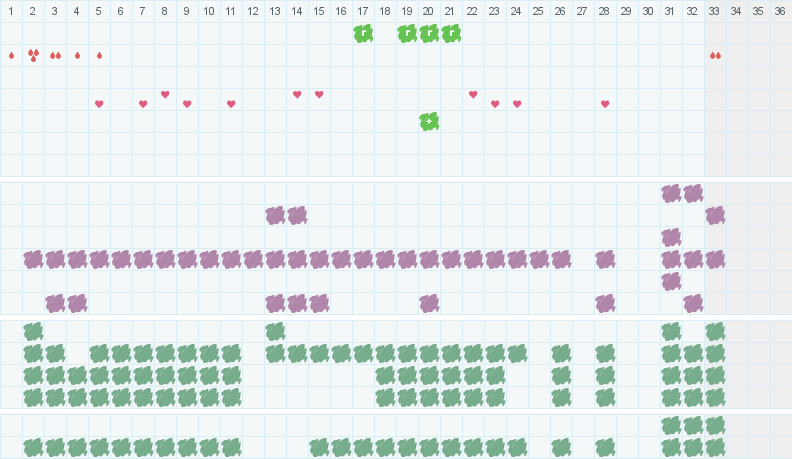Click the day 20 mark in the lowest purple row

pyautogui.click(x=429, y=303)
